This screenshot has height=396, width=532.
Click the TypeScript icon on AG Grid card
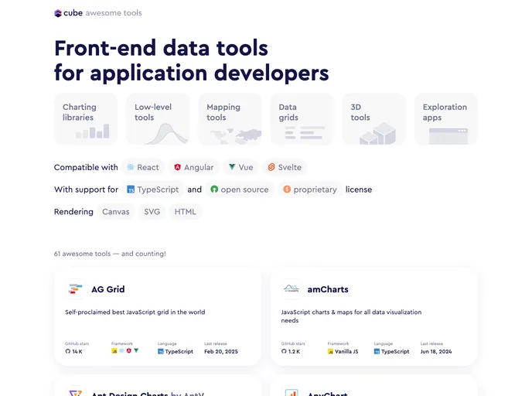coord(161,352)
